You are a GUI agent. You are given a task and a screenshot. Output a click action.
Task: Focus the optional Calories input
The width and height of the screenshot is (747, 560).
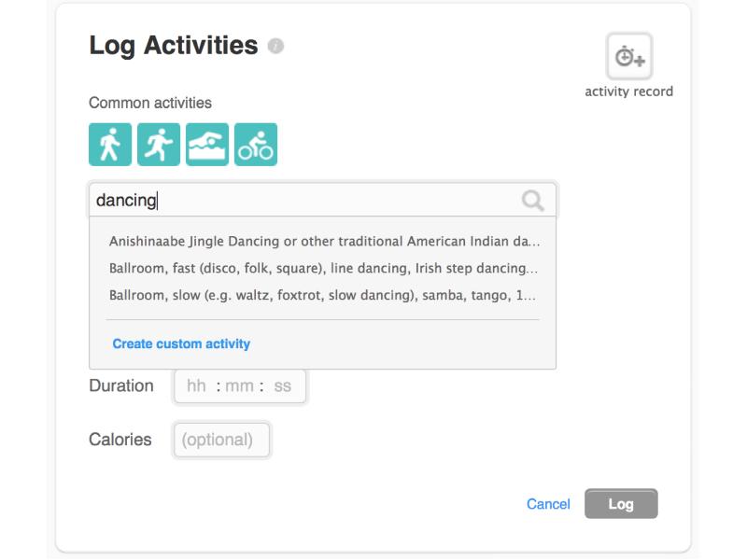pyautogui.click(x=221, y=440)
